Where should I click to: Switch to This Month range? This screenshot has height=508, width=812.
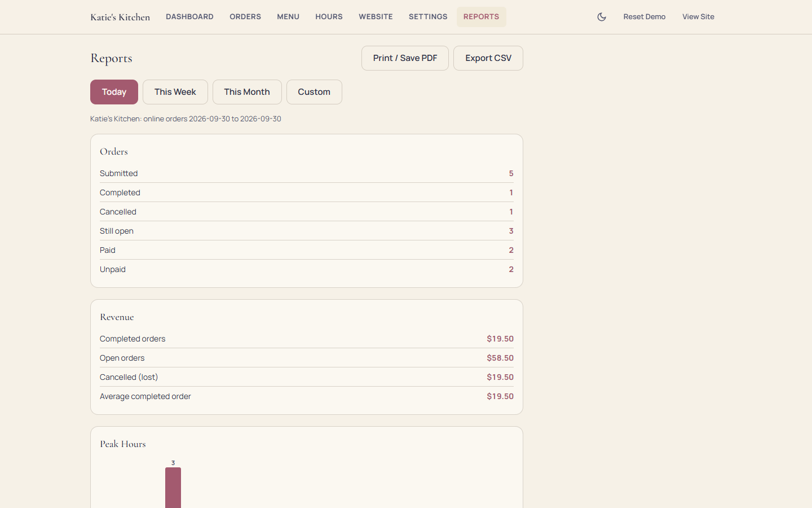click(x=247, y=92)
